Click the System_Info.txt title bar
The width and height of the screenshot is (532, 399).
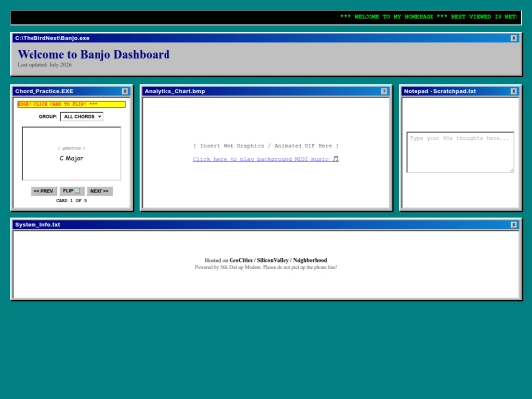[266, 225]
